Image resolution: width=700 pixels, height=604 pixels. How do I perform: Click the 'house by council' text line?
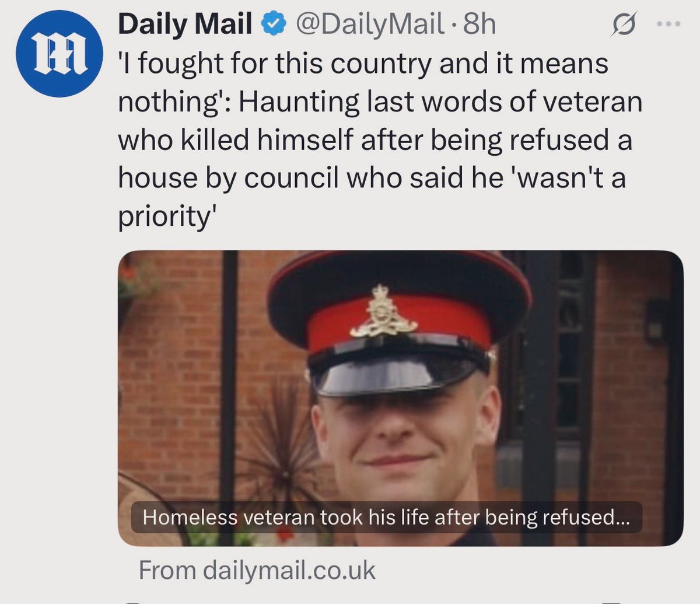coord(372,179)
